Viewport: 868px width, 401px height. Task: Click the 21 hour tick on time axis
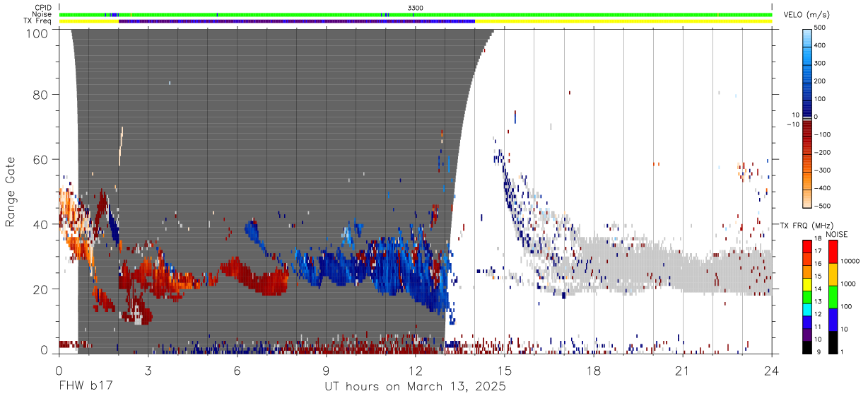pos(683,370)
